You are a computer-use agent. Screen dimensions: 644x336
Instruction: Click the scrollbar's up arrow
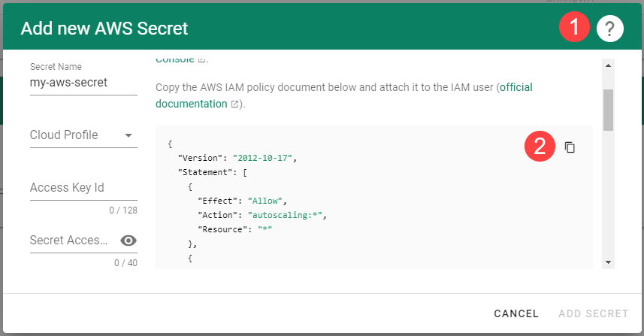[x=609, y=65]
